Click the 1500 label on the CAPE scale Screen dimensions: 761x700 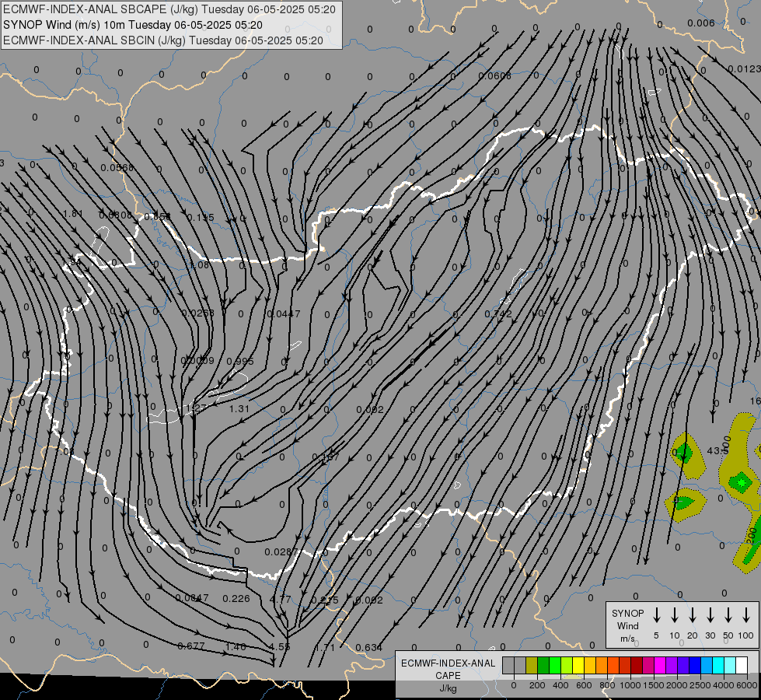pos(654,685)
